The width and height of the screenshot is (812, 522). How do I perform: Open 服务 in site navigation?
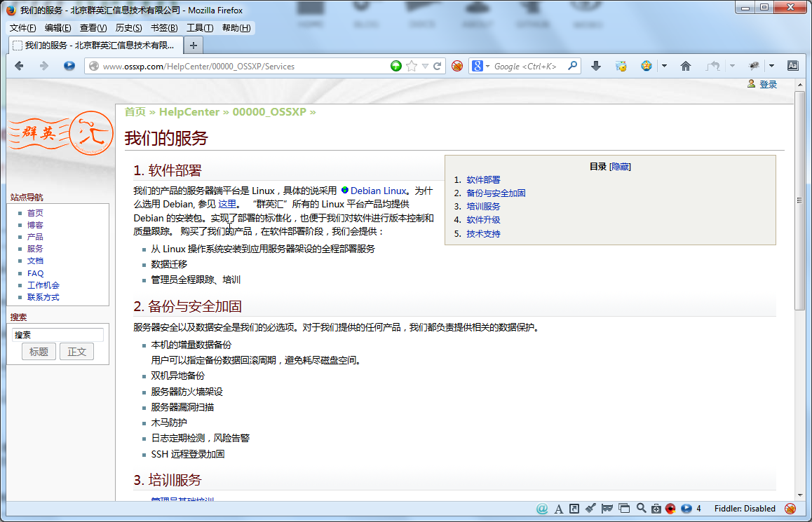[35, 249]
